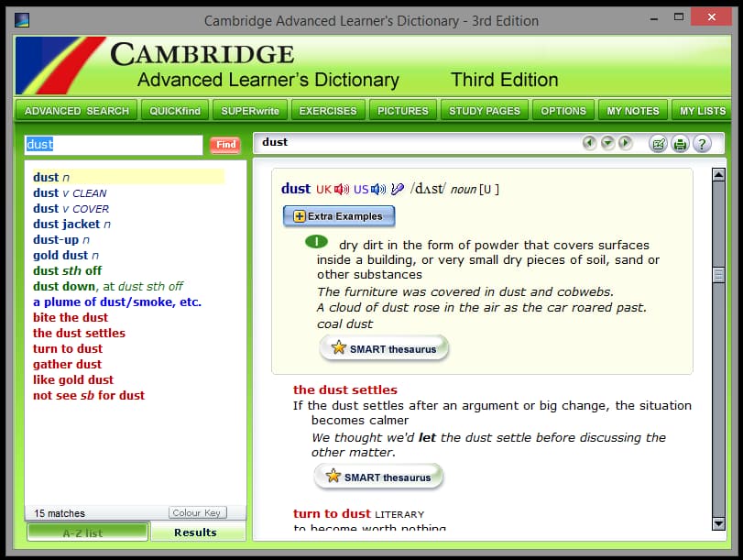Select 'dust-up n' result
This screenshot has width=743, height=560.
point(61,239)
